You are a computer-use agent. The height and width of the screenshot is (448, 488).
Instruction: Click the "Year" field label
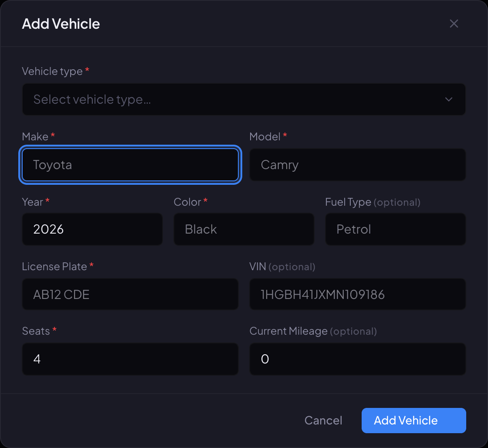pos(32,202)
